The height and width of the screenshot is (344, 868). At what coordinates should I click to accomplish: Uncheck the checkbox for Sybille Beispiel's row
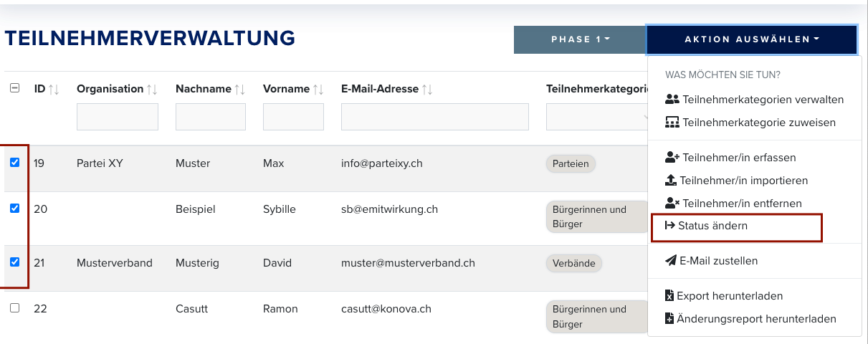[x=15, y=209]
